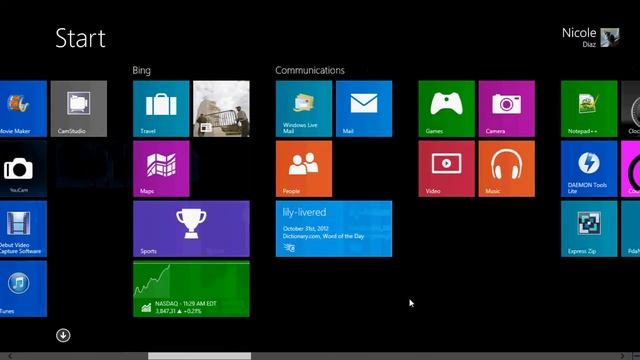This screenshot has height=360, width=640.
Task: Launch the iTunes tile
Action: click(23, 289)
